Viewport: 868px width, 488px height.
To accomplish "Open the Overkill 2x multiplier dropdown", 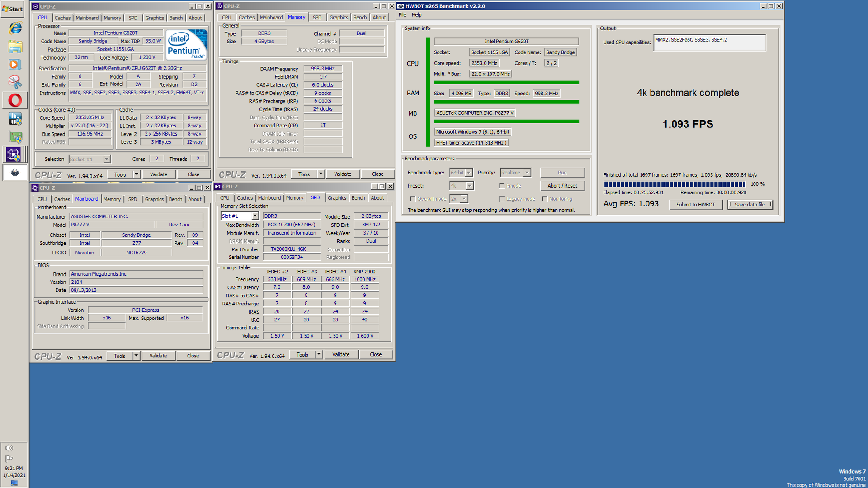I will [x=464, y=199].
